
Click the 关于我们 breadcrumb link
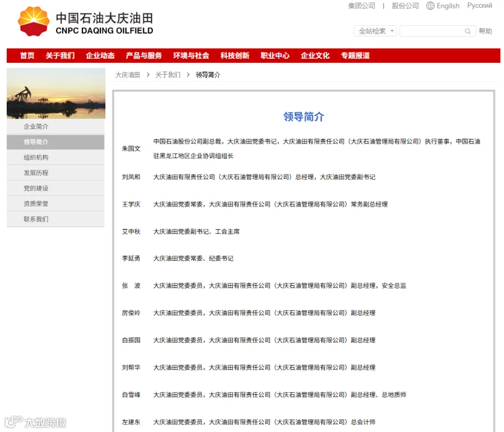tap(168, 75)
